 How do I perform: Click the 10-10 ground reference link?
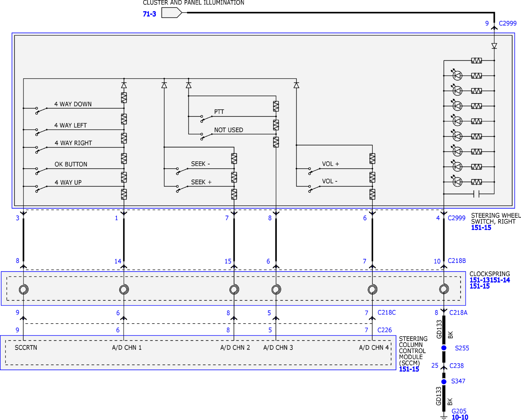click(460, 417)
